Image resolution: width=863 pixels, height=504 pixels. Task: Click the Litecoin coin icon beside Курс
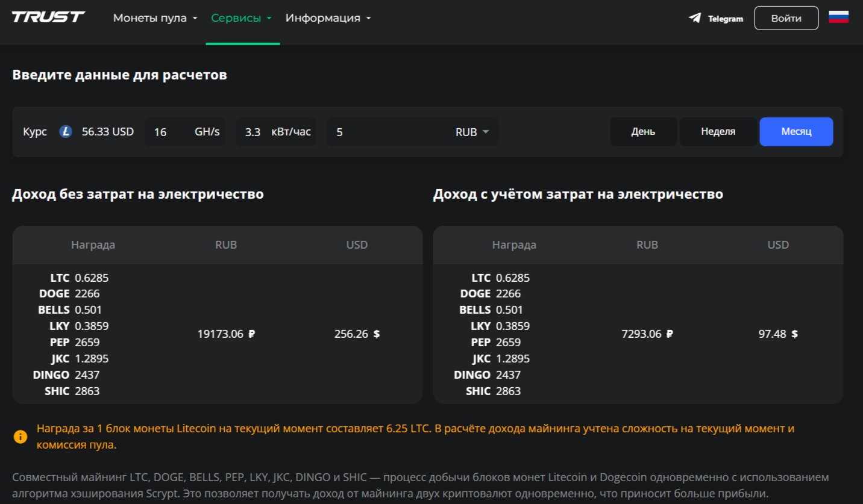[66, 131]
